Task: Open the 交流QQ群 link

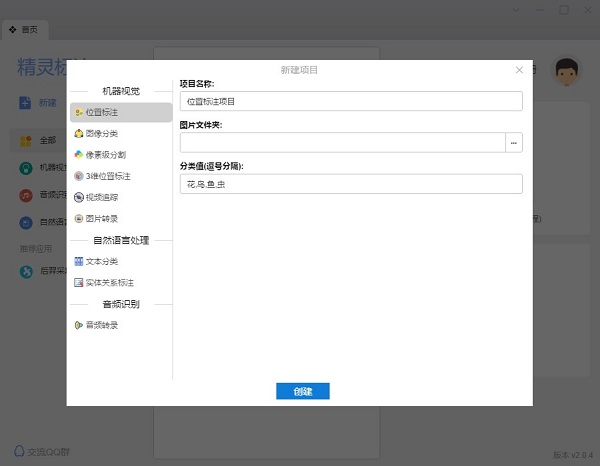Action: [x=40, y=449]
